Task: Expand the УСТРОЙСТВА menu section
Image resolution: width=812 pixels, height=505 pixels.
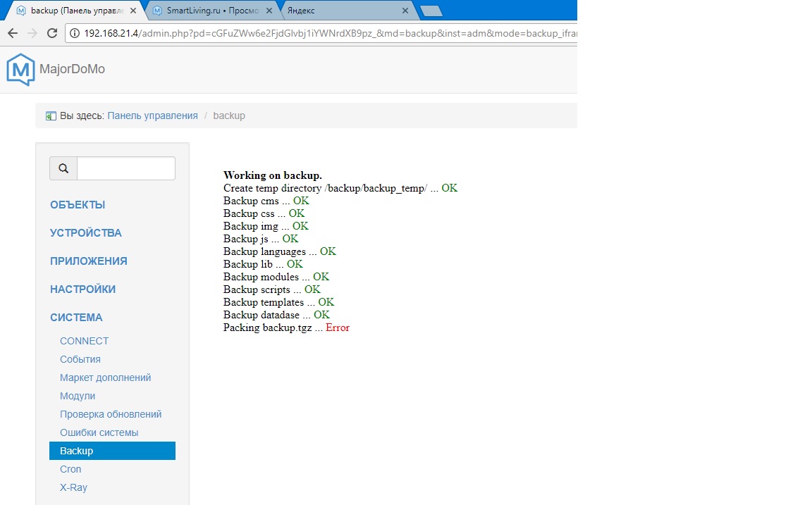Action: pyautogui.click(x=86, y=233)
